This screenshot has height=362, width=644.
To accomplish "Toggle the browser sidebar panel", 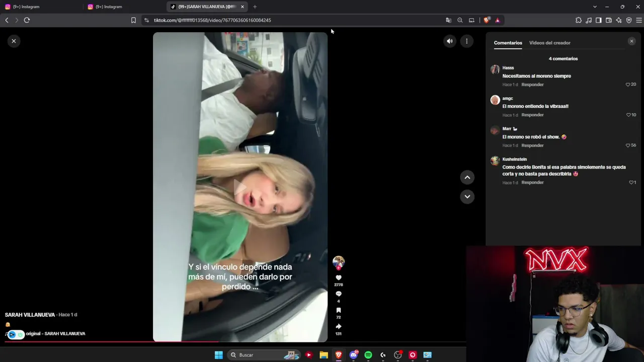I will tap(599, 20).
